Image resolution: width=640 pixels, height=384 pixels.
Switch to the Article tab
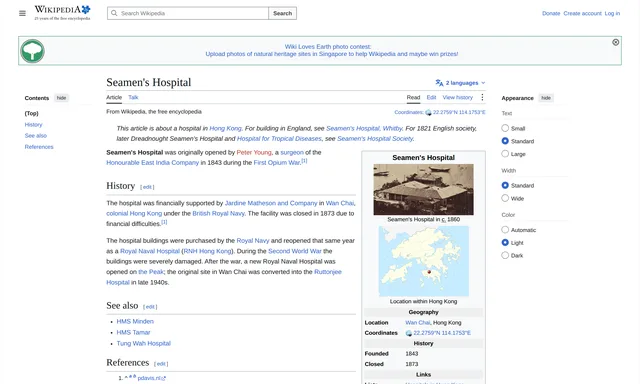(x=114, y=98)
